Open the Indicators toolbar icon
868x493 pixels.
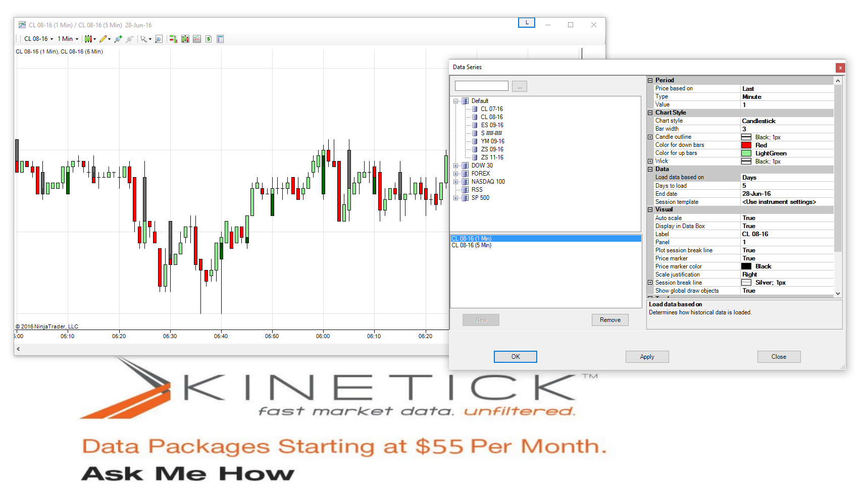tap(197, 39)
